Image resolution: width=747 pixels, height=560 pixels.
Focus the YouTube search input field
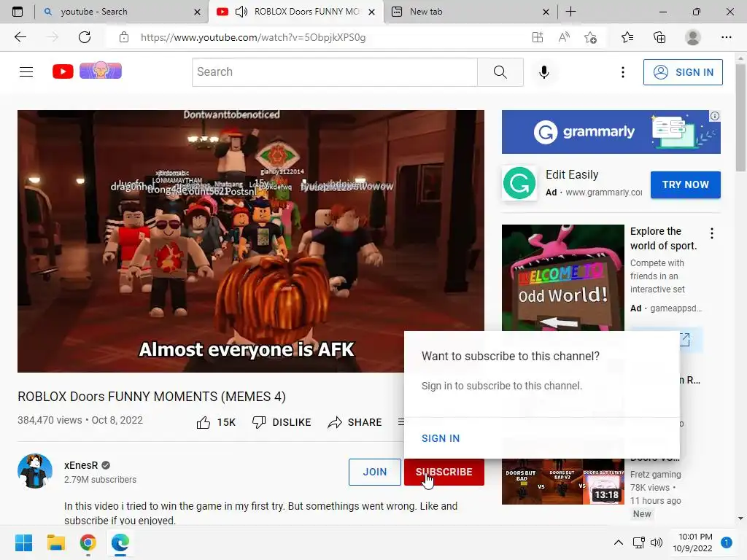334,72
